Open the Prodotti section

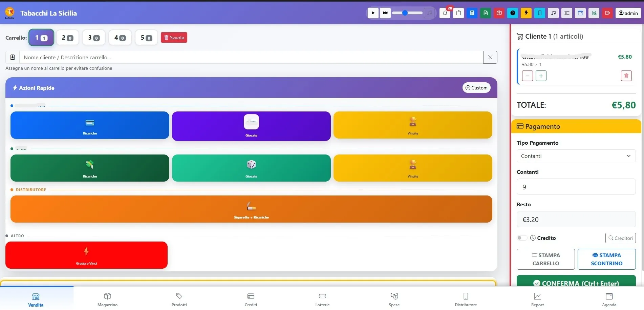point(179,299)
